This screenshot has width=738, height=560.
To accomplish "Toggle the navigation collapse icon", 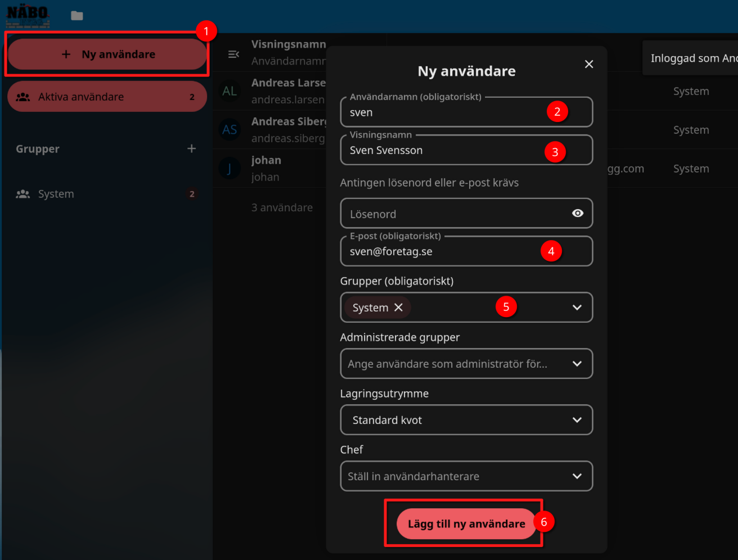I will (233, 55).
